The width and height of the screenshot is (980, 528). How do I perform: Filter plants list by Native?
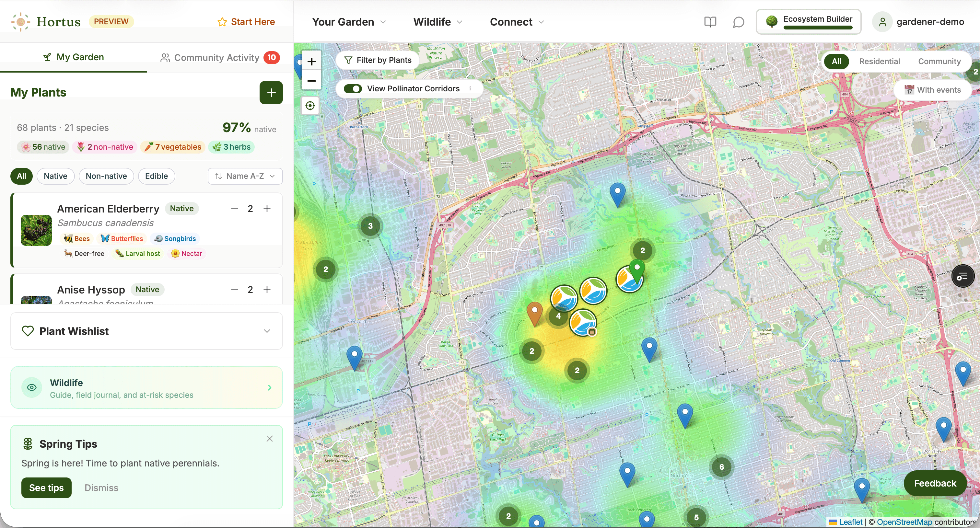55,176
